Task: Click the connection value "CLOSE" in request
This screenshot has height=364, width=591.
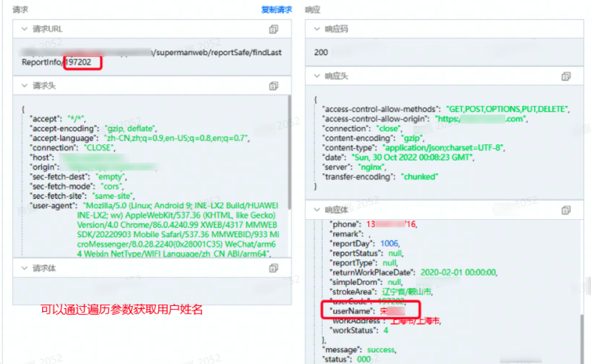Action: tap(99, 148)
